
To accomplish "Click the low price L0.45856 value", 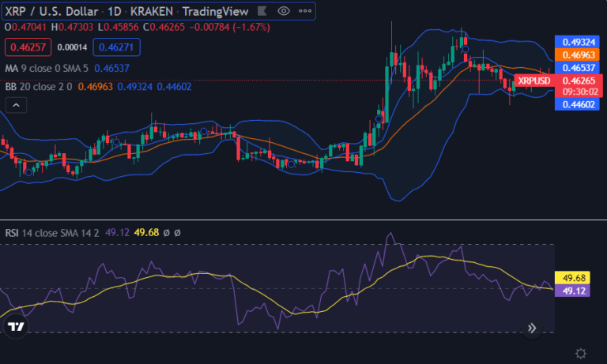I will (118, 27).
